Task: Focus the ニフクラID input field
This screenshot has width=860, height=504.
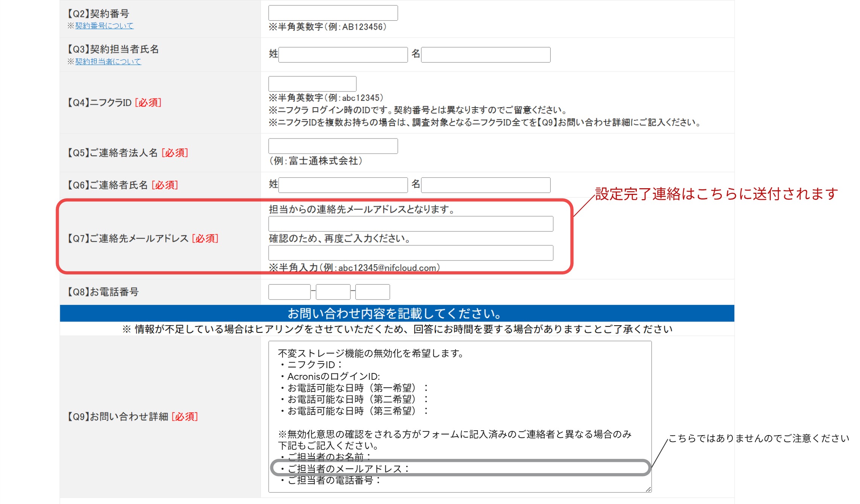Action: click(x=312, y=84)
